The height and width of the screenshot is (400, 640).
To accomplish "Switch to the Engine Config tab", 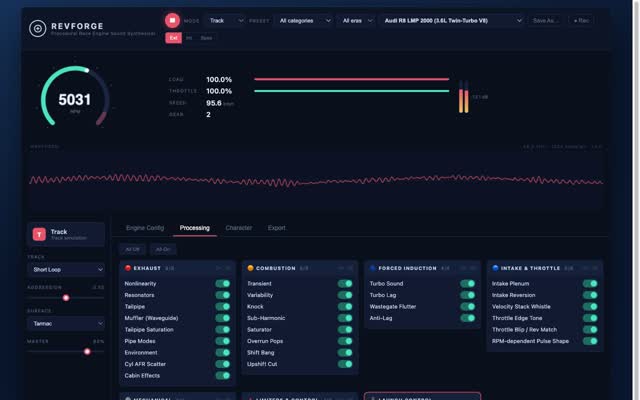I will 145,228.
